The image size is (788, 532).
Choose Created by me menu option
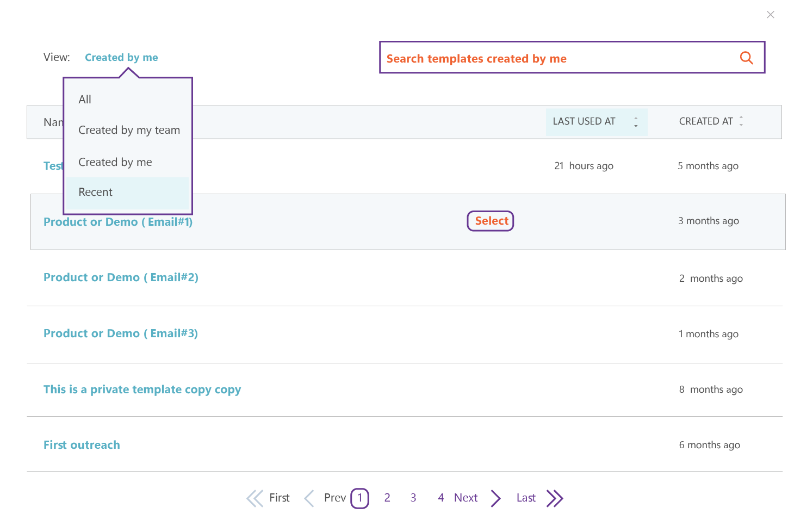coord(115,162)
